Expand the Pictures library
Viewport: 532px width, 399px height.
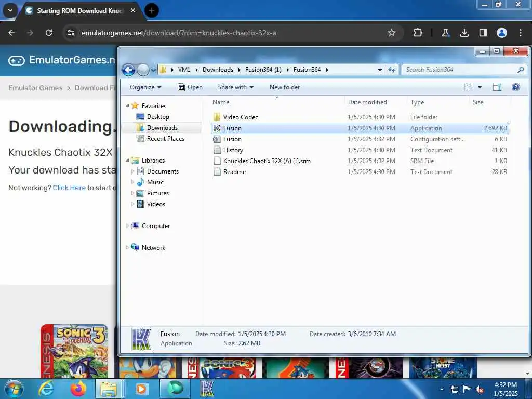(x=132, y=193)
